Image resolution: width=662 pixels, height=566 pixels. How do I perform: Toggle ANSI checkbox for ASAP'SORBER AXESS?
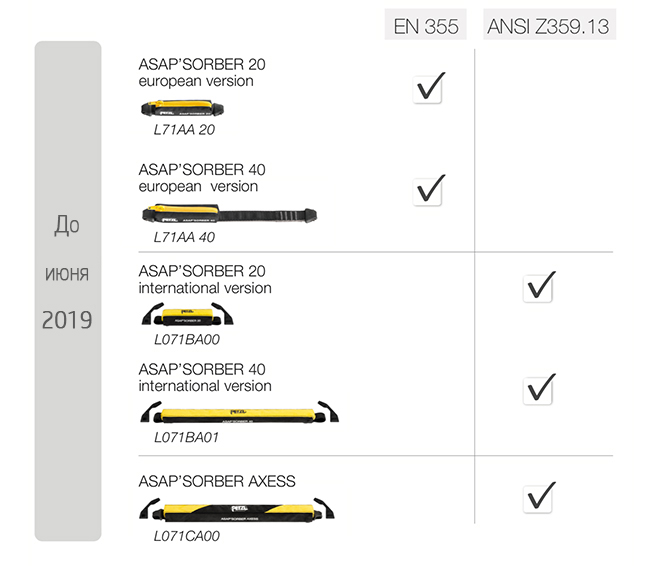coord(539,496)
